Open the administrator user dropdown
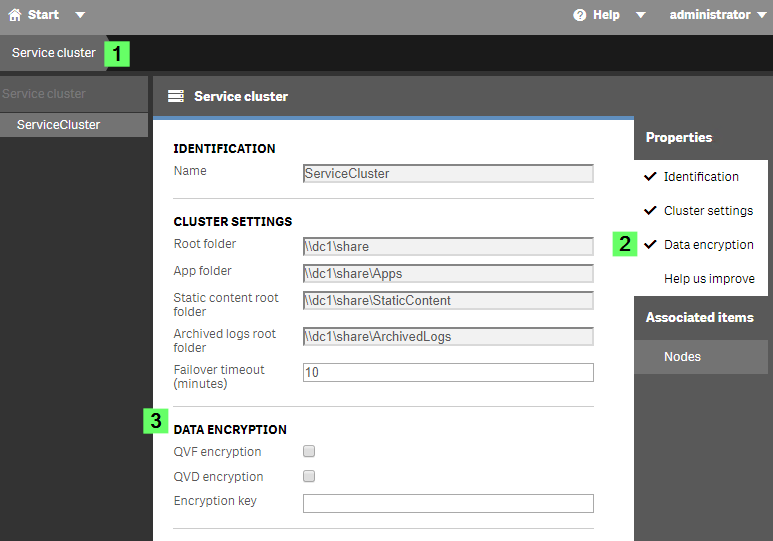The image size is (773, 541). 717,15
